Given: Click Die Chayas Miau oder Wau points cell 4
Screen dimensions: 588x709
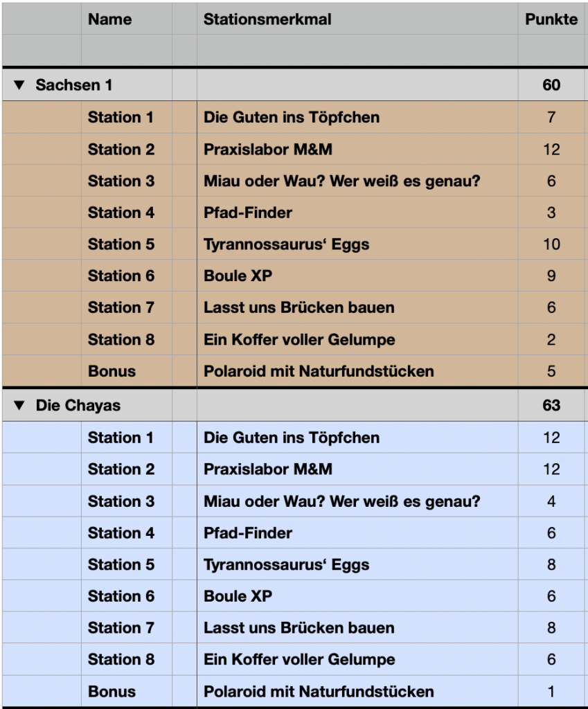Looking at the screenshot, I should coord(551,501).
